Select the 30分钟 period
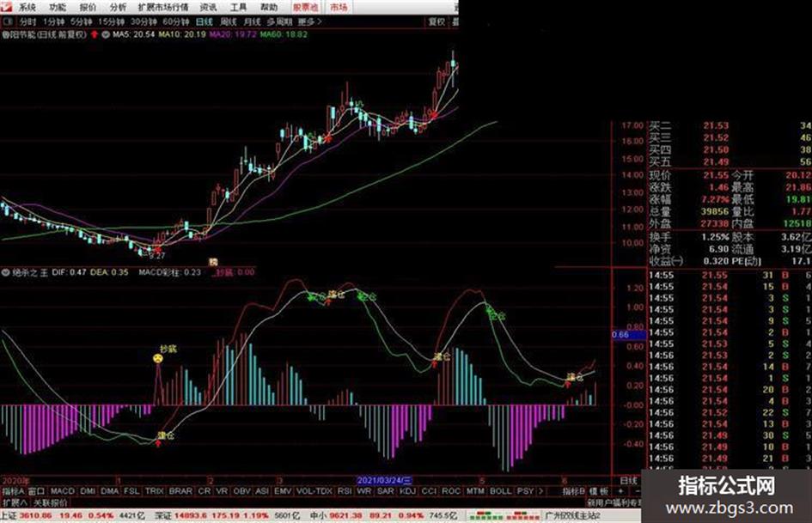This screenshot has width=812, height=523. 143,21
